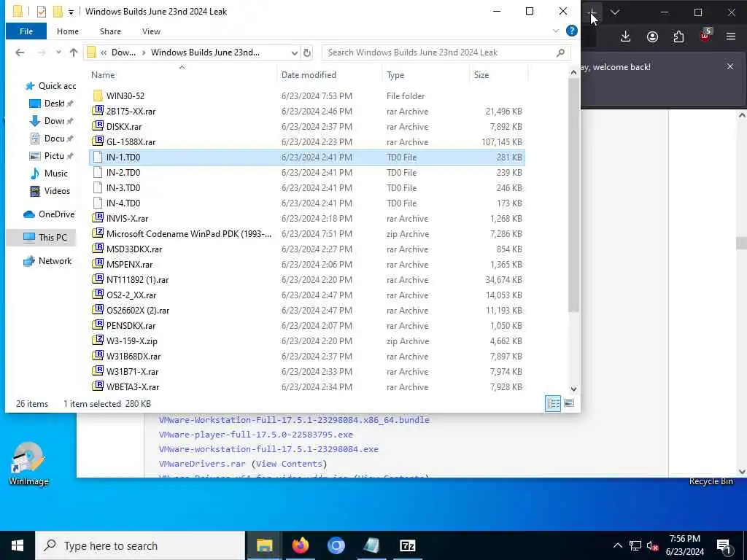Refresh the current folder view
747x560 pixels.
pos(307,52)
